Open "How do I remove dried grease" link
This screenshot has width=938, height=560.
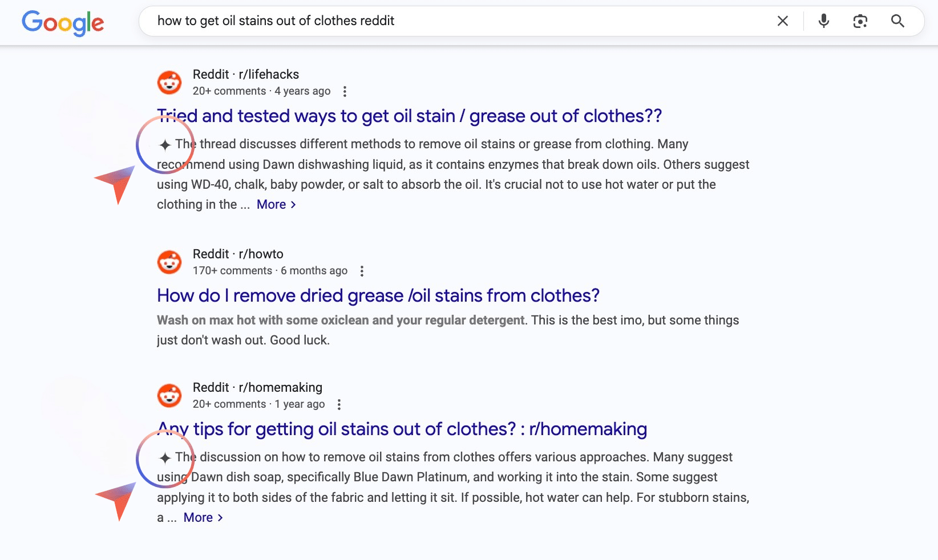point(378,295)
